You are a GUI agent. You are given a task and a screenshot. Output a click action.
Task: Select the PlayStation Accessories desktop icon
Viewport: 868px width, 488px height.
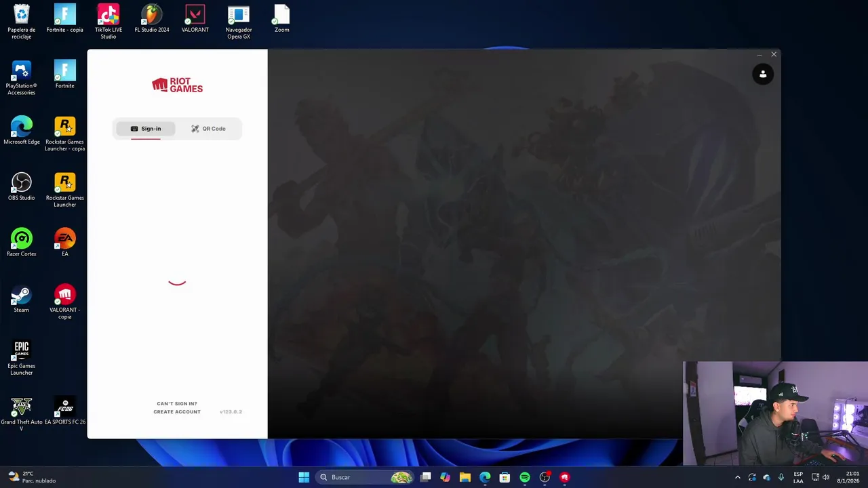(21, 78)
